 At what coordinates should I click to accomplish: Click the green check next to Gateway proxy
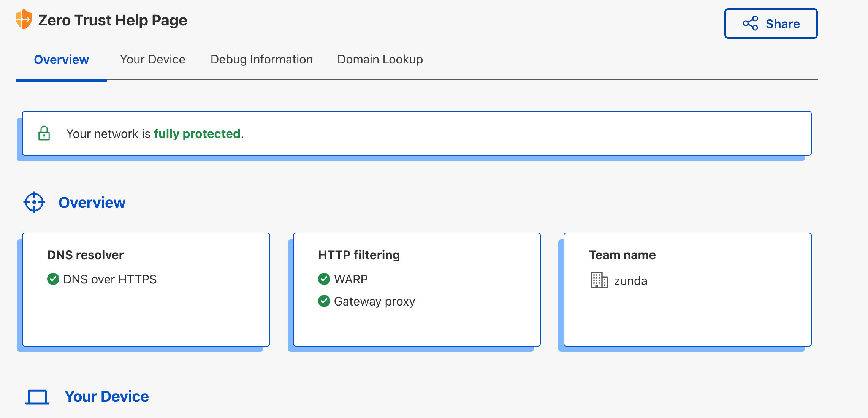[324, 301]
